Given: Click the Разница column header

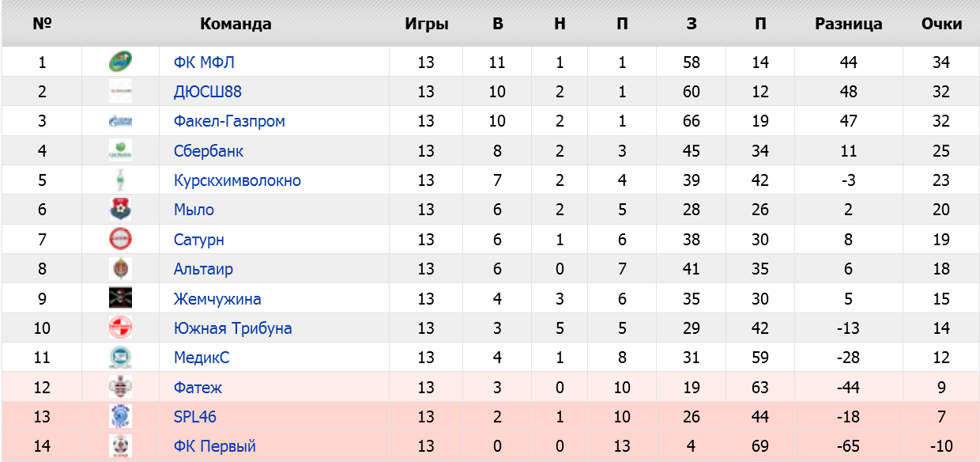Looking at the screenshot, I should 848,24.
